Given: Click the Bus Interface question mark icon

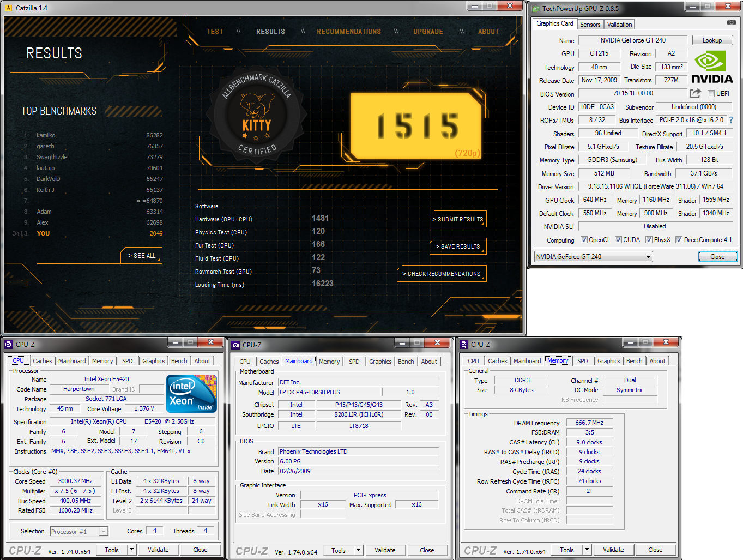Looking at the screenshot, I should (x=731, y=120).
